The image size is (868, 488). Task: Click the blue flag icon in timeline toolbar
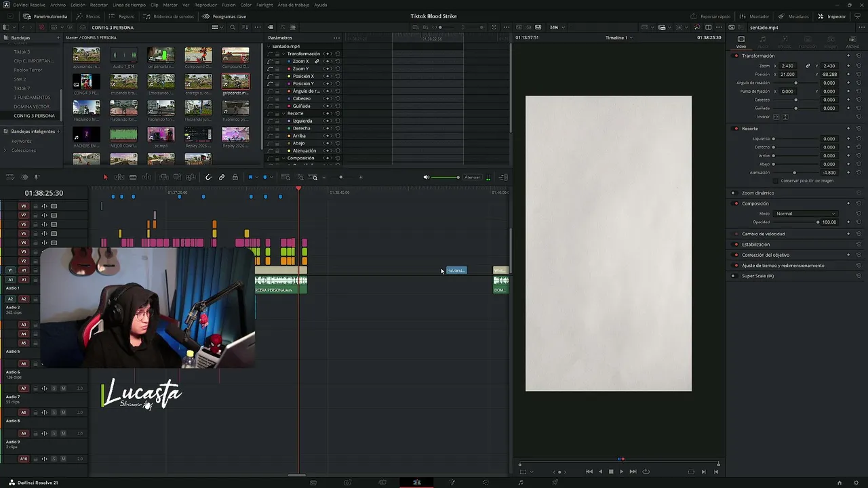(250, 178)
